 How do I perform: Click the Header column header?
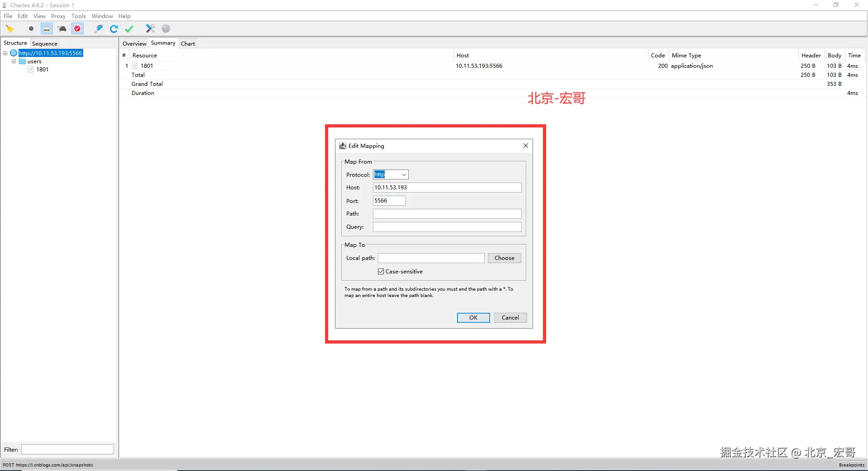pyautogui.click(x=811, y=56)
